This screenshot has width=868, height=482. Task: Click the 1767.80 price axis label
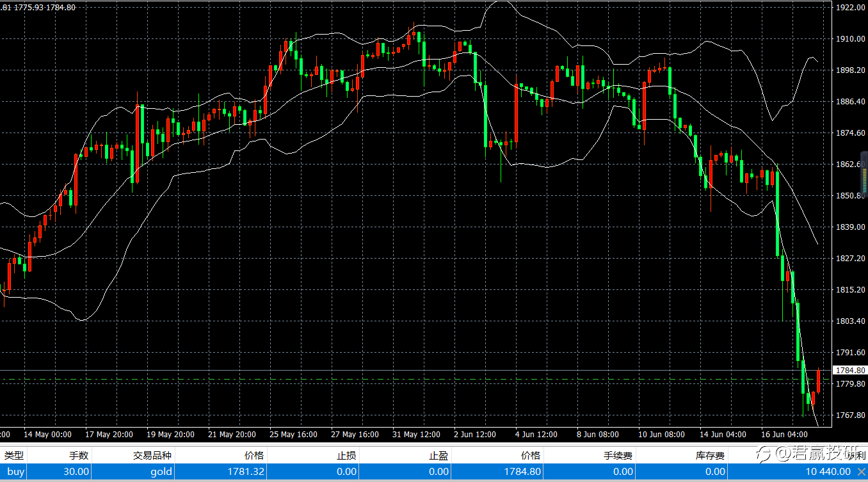(851, 415)
